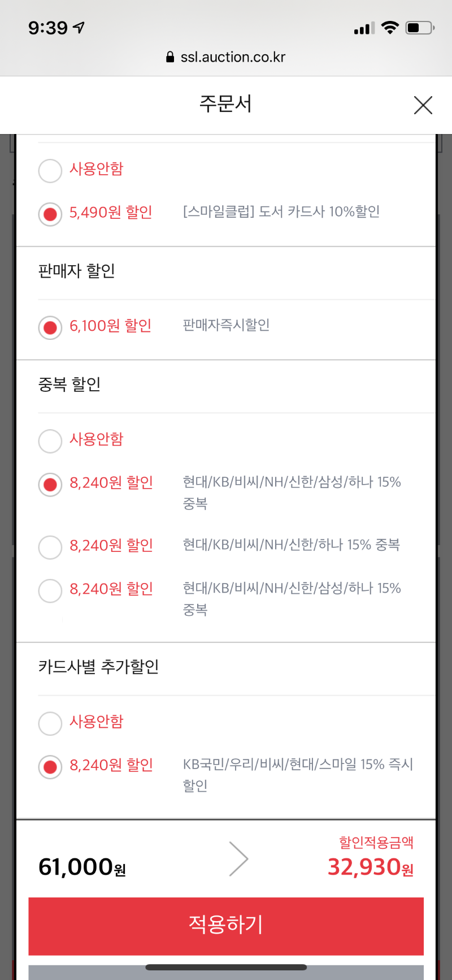This screenshot has width=452, height=980.
Task: Select 8,240원 option without 삼성 in 중복 할인
Action: pos(50,547)
